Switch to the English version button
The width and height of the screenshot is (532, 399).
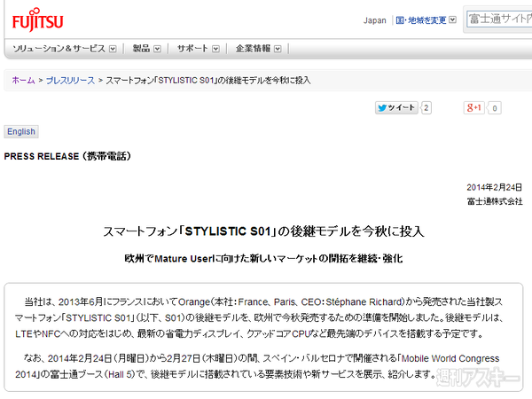point(21,131)
